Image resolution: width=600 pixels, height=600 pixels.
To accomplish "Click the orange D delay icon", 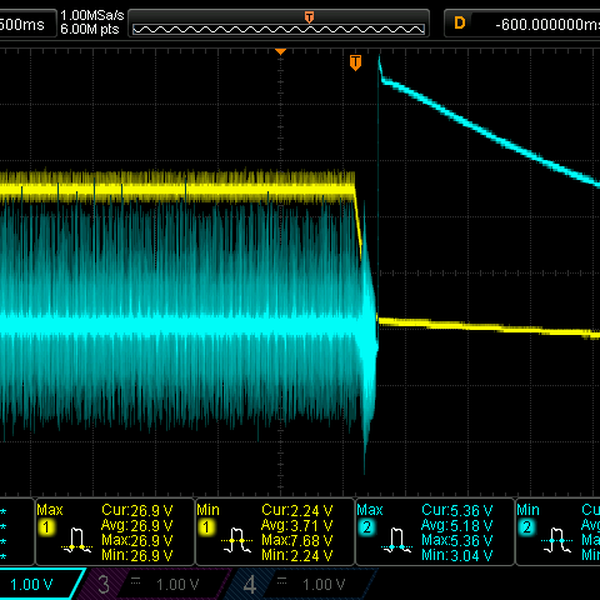I will 460,23.
